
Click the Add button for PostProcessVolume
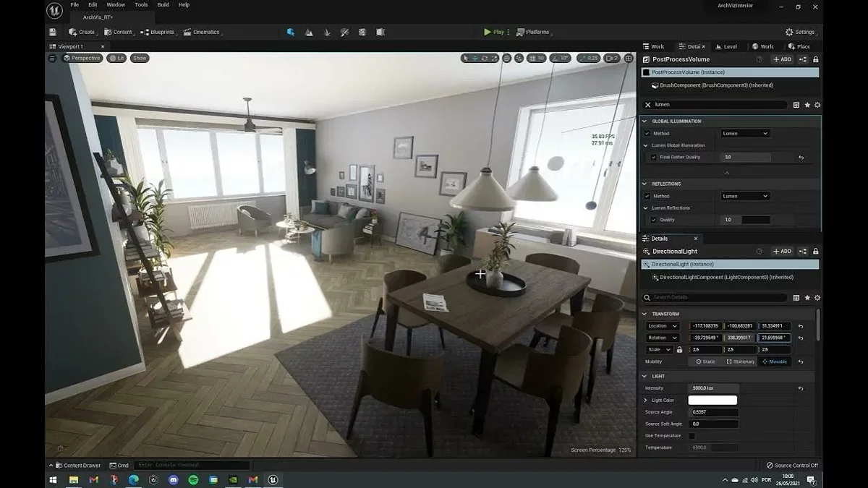pyautogui.click(x=782, y=59)
